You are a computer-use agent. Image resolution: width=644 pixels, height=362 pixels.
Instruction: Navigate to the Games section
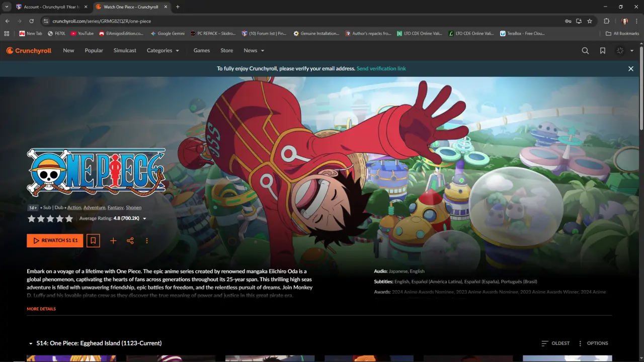(x=202, y=51)
